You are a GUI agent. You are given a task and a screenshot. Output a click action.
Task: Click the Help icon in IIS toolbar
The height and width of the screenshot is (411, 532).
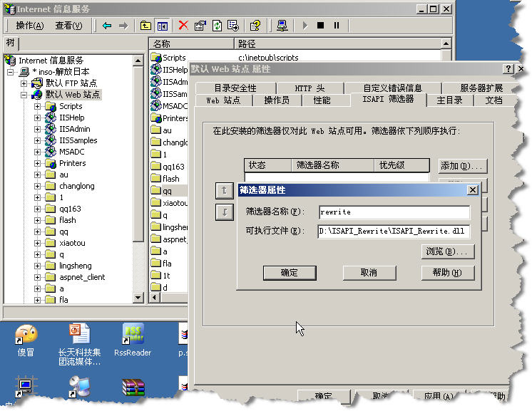[x=255, y=26]
